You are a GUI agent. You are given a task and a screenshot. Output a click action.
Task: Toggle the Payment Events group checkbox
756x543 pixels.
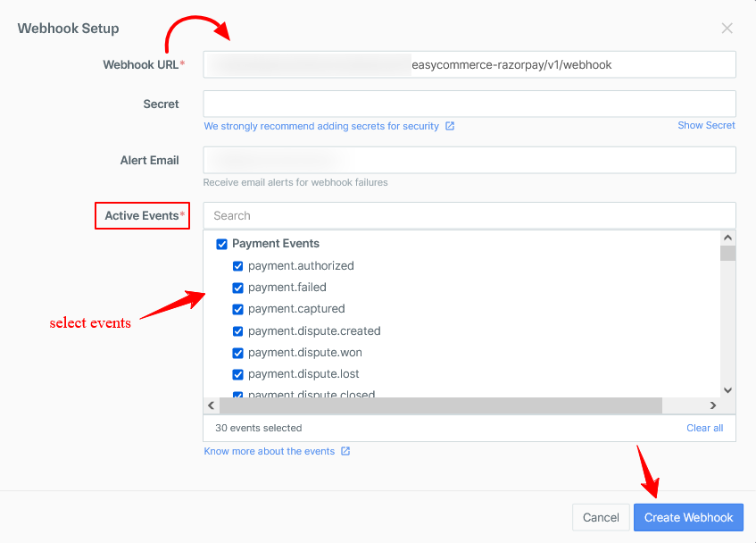tap(221, 244)
